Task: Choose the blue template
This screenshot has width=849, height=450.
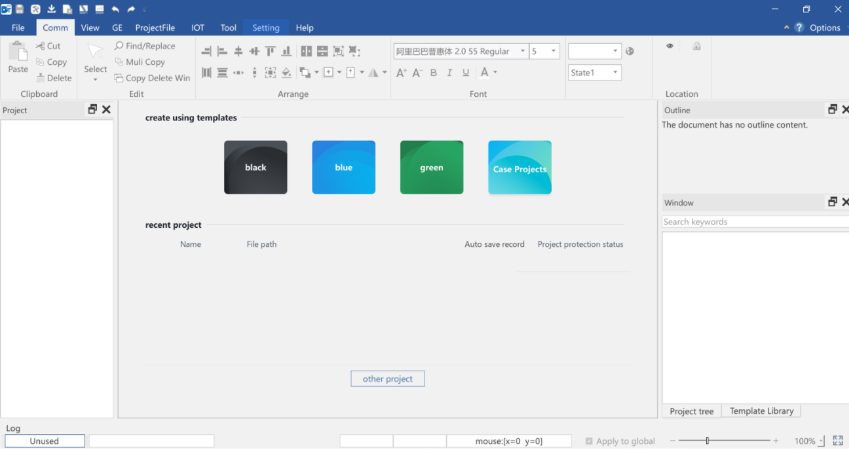Action: [344, 167]
